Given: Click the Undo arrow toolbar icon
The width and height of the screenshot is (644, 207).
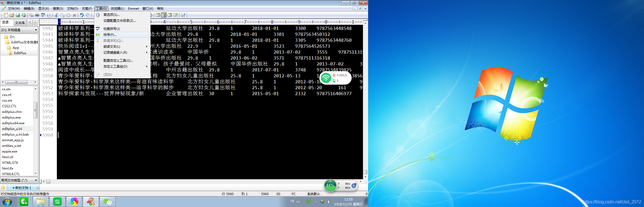Looking at the screenshot, I should pos(82,15).
